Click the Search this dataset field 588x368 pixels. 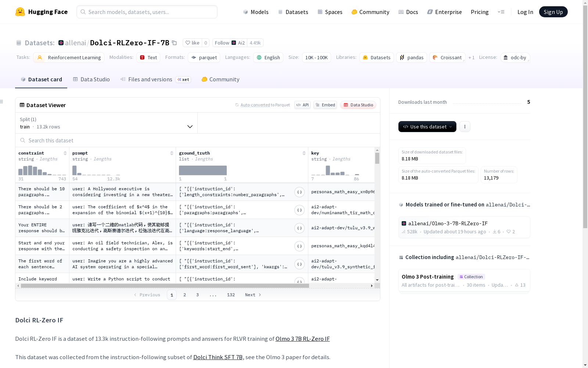point(198,141)
